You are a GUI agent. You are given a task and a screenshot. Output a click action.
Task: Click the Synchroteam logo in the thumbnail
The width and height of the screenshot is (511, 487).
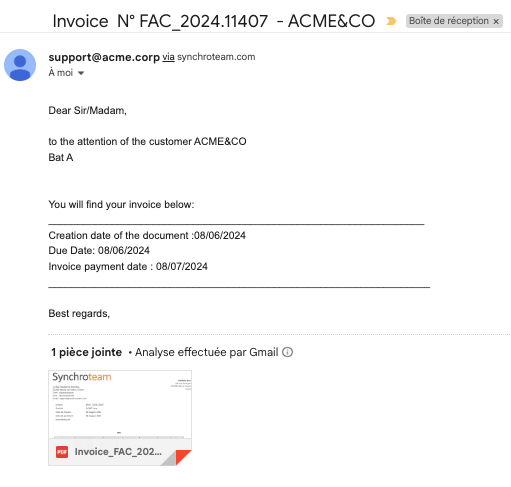tap(82, 377)
